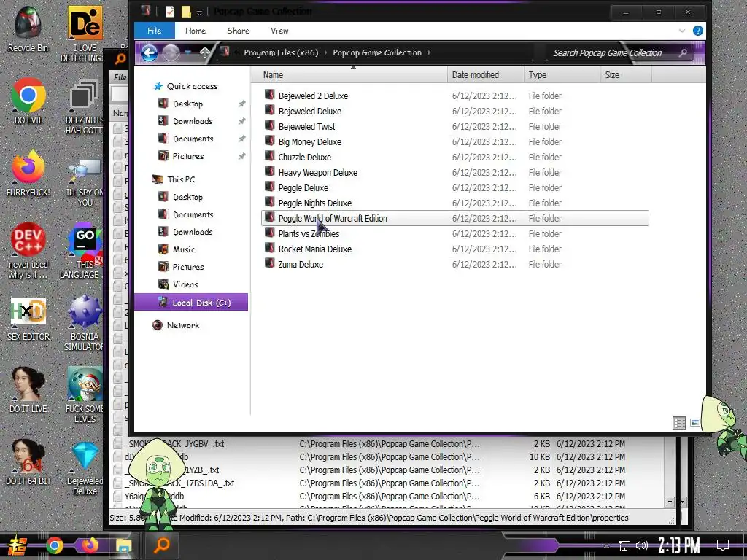Image resolution: width=747 pixels, height=560 pixels.
Task: Open Quick Access Toolbar customize dropdown
Action: pyautogui.click(x=200, y=12)
